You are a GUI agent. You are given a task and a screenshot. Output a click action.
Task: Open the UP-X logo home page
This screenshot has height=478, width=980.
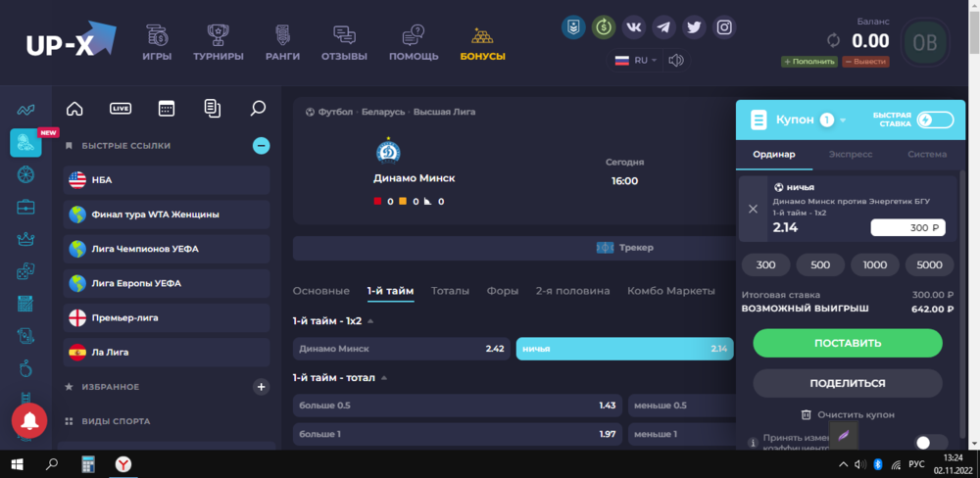click(x=72, y=40)
